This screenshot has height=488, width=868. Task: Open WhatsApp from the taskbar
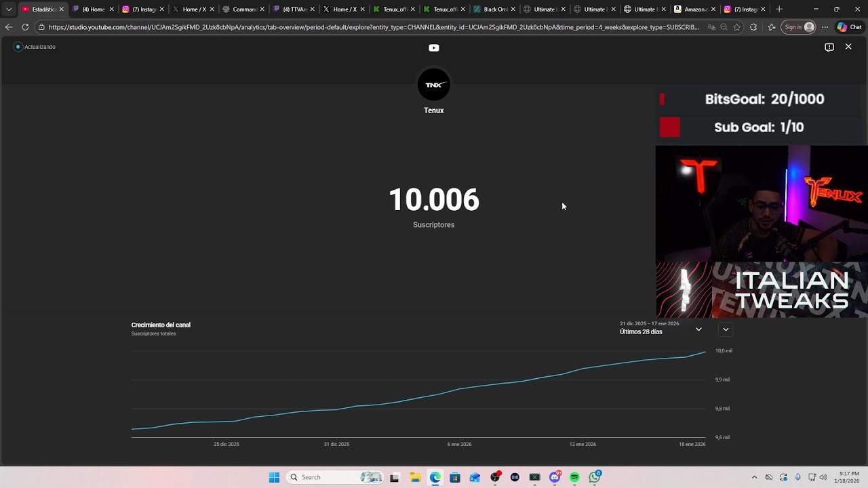[595, 477]
